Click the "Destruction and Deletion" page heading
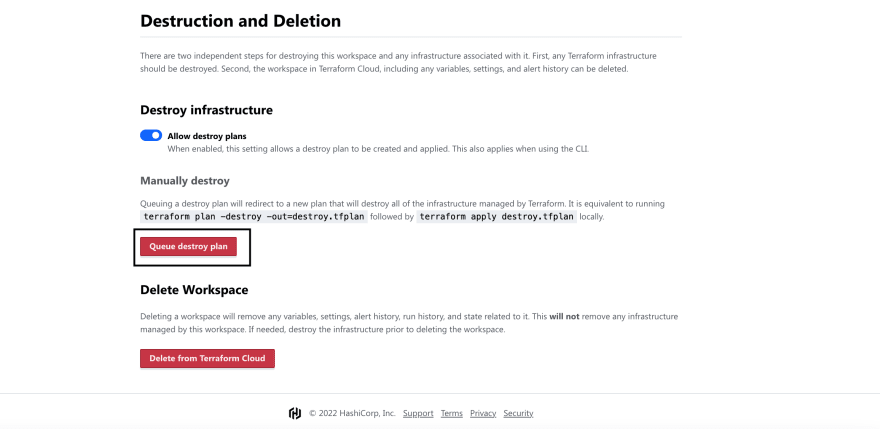This screenshot has width=880, height=429. [x=240, y=21]
